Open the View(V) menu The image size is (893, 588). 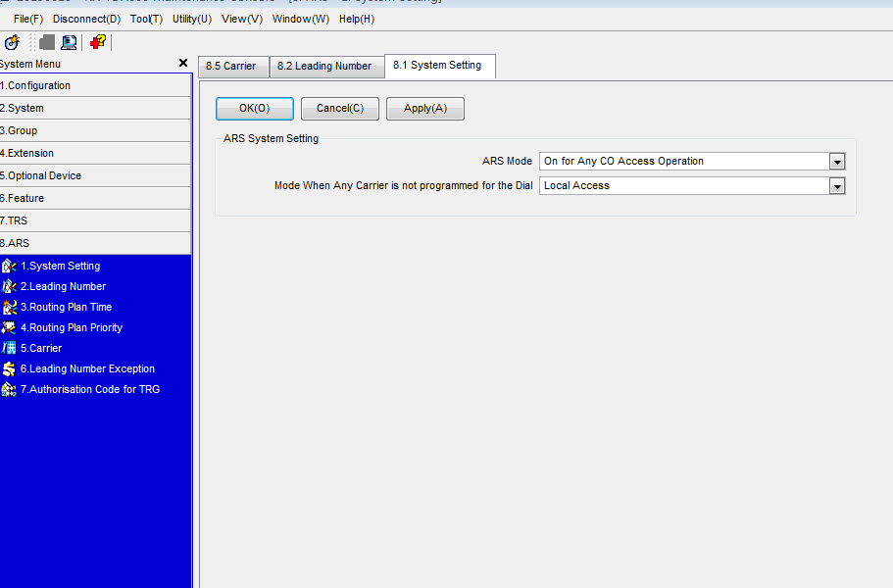pos(242,19)
